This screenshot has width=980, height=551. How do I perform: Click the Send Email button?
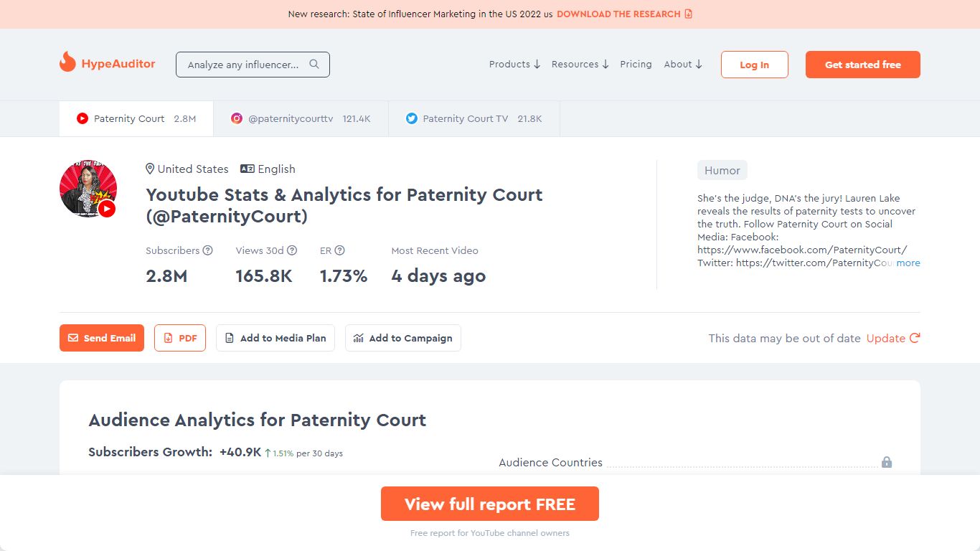click(x=102, y=338)
